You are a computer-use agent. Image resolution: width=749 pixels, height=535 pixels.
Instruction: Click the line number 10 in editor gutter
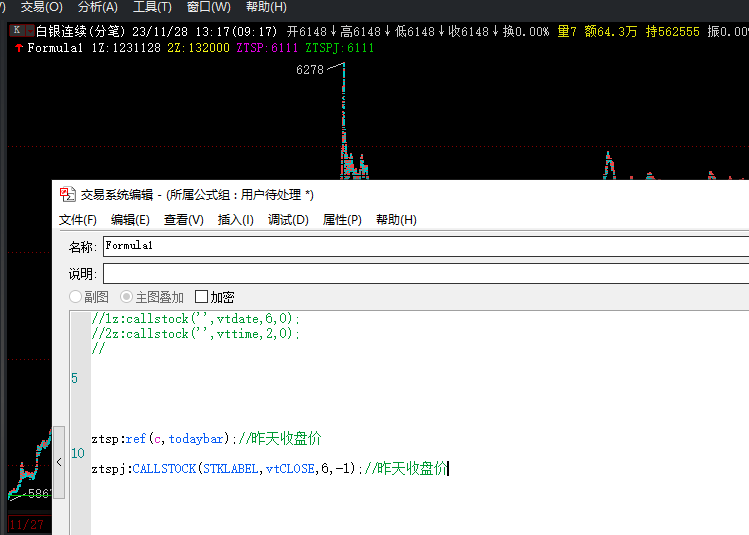(78, 453)
